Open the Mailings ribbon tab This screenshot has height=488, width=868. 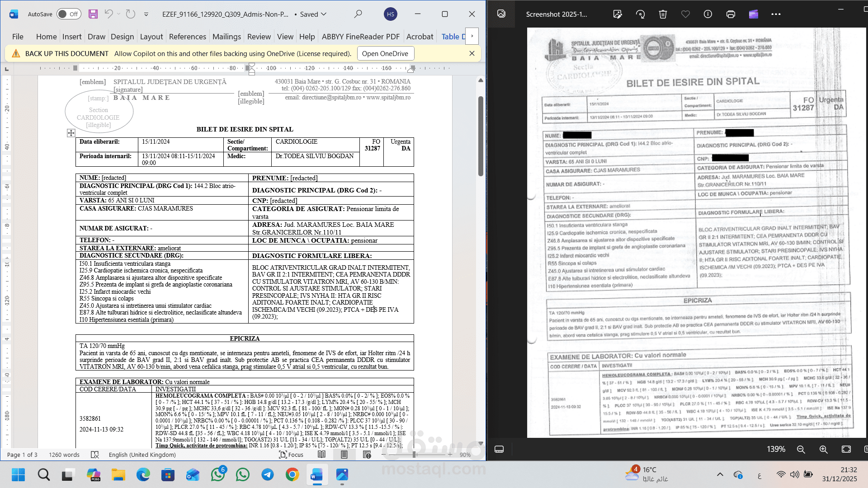226,37
